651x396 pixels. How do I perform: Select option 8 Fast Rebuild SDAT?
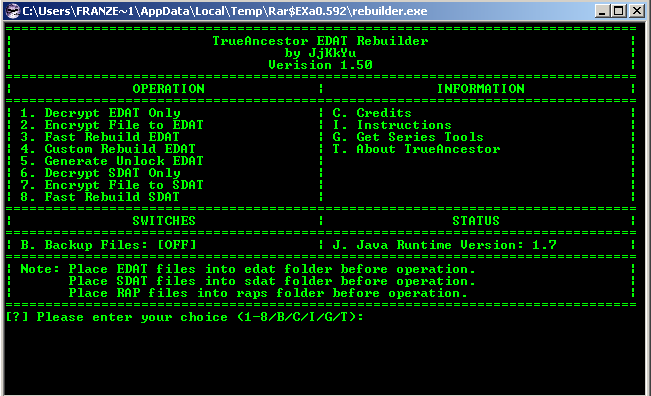[x=100, y=197]
